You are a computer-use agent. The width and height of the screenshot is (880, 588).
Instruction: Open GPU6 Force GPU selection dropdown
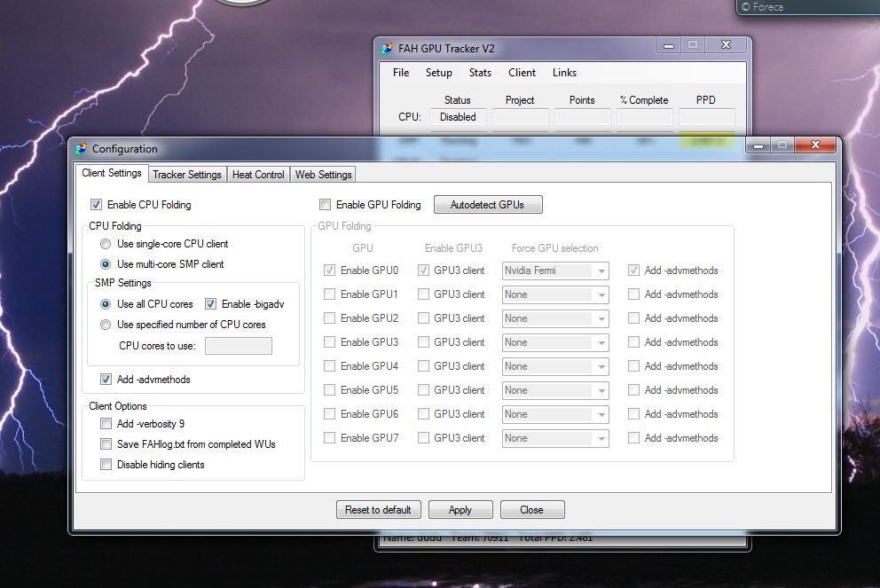click(x=555, y=414)
